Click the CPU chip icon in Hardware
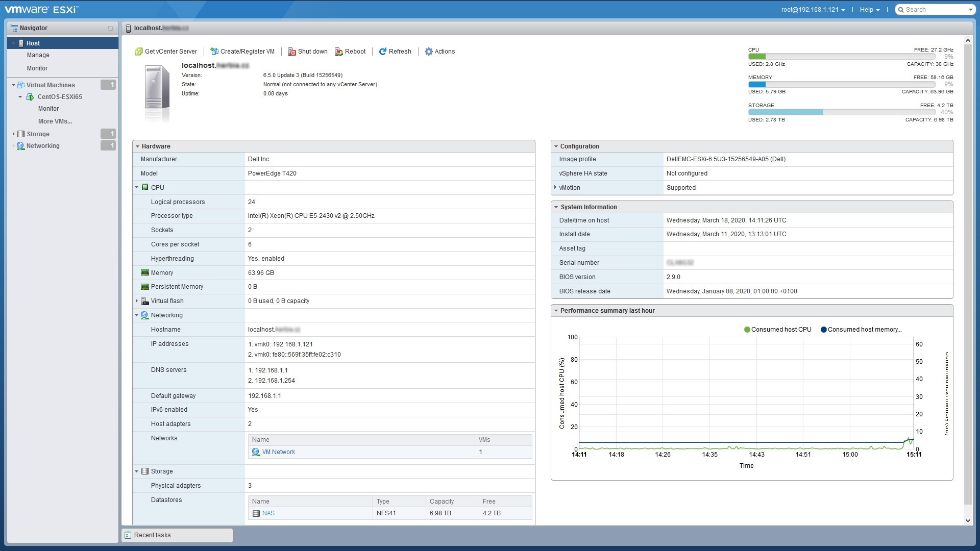Image resolution: width=980 pixels, height=551 pixels. pyautogui.click(x=145, y=187)
